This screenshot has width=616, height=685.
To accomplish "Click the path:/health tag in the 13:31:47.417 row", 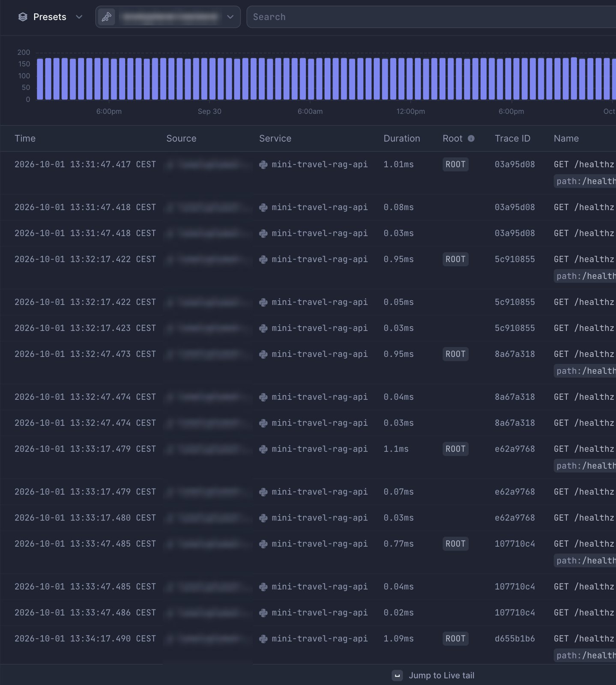I will click(585, 181).
